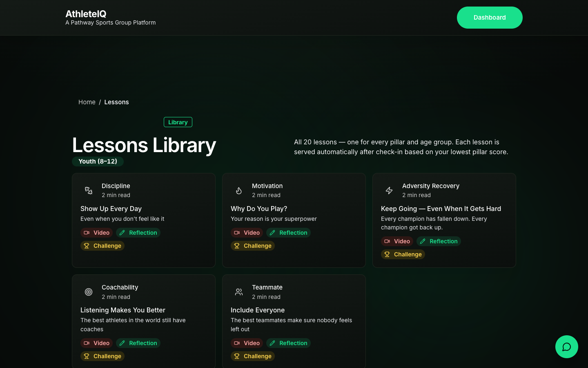Click video camera icon in Keep Going card
The height and width of the screenshot is (368, 588).
[x=387, y=241]
